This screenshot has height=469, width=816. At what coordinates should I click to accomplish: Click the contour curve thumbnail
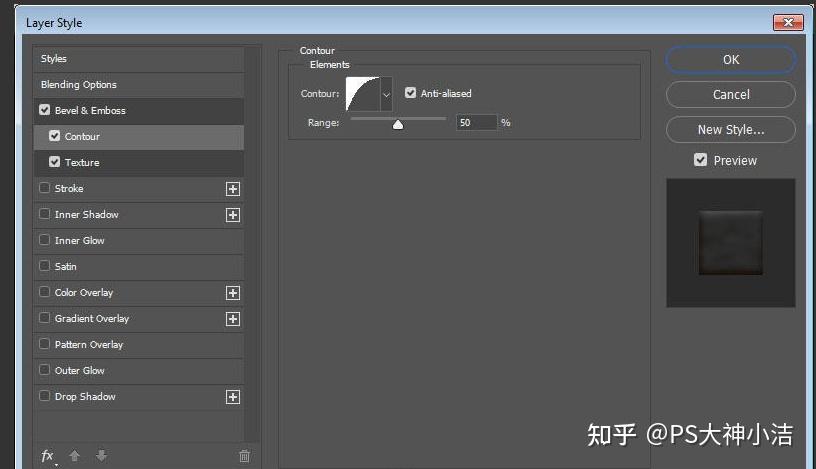[x=363, y=94]
